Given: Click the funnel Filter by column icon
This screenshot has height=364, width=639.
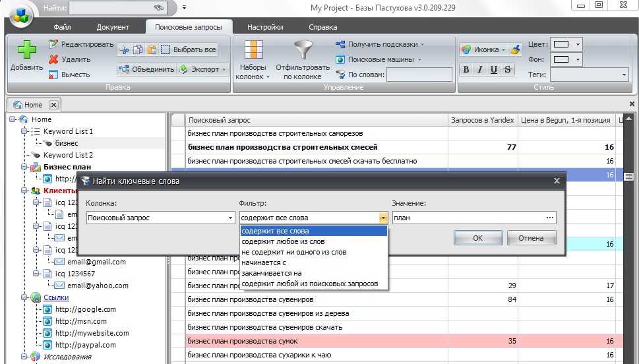Looking at the screenshot, I should coord(303,51).
